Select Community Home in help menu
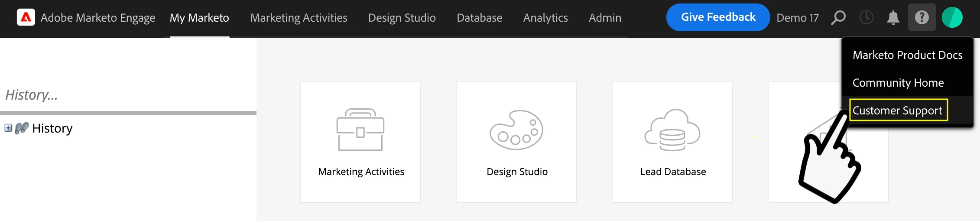 pos(898,83)
